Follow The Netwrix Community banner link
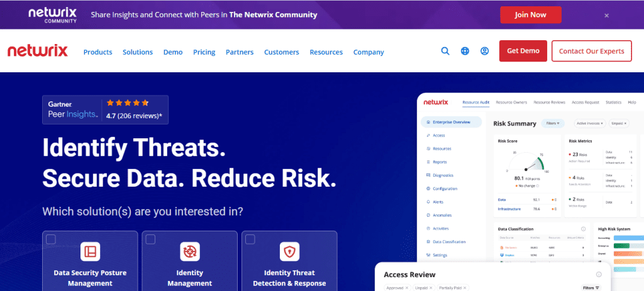644x291 pixels. click(x=273, y=15)
